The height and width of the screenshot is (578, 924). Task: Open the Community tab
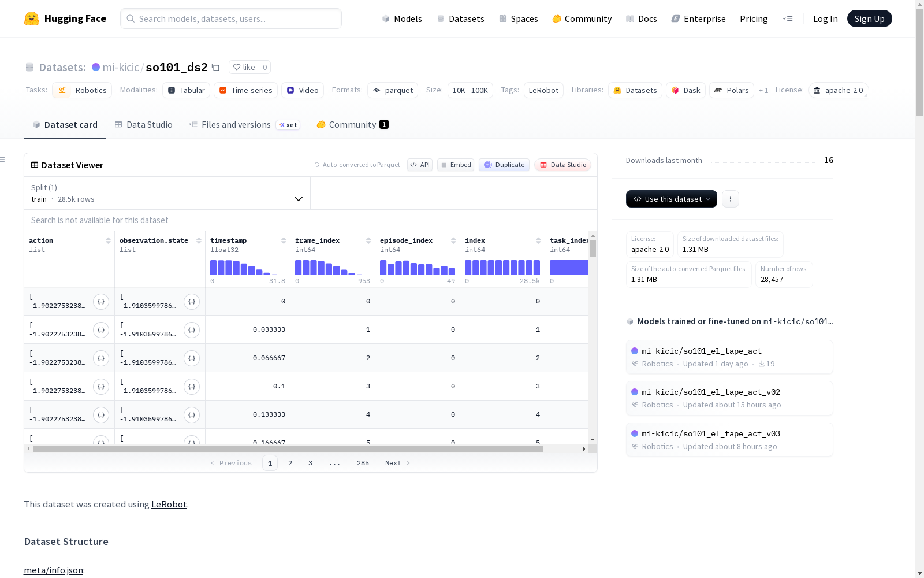tap(352, 125)
